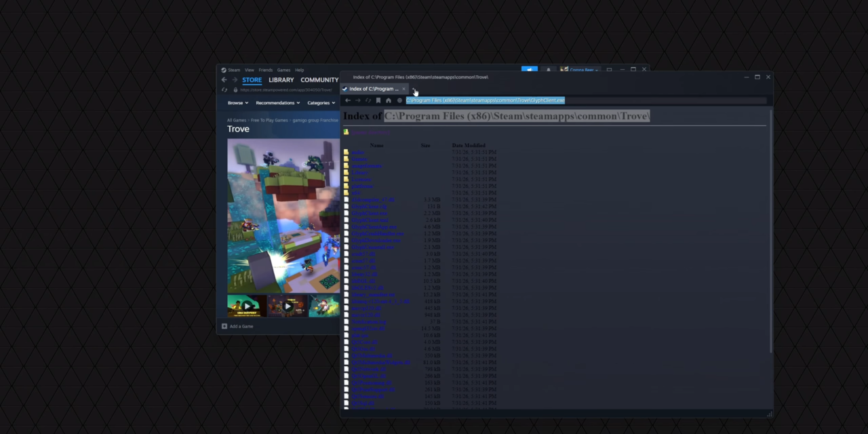
Task: Click the Steam store URL field
Action: pyautogui.click(x=286, y=90)
